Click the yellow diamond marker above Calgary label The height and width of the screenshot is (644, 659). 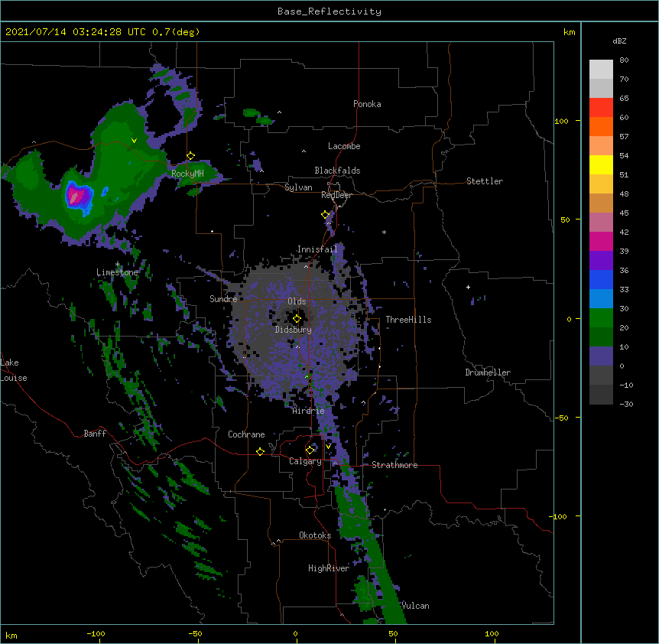(310, 450)
